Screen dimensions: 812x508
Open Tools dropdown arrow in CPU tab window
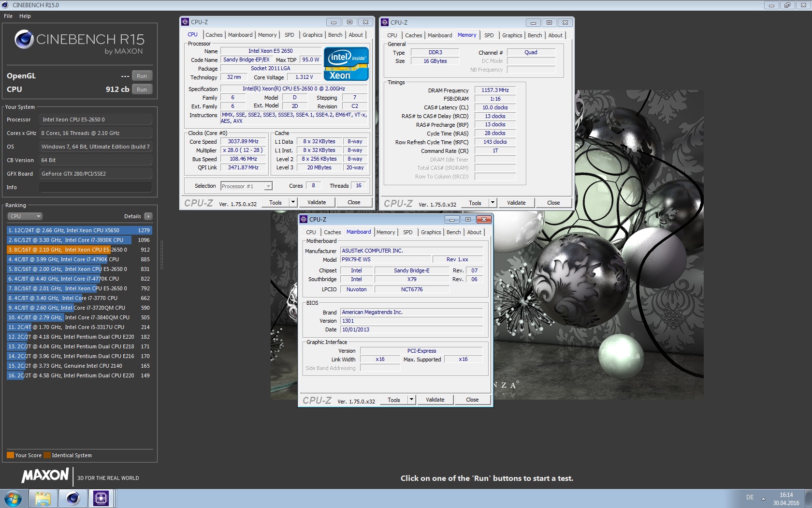[x=292, y=202]
